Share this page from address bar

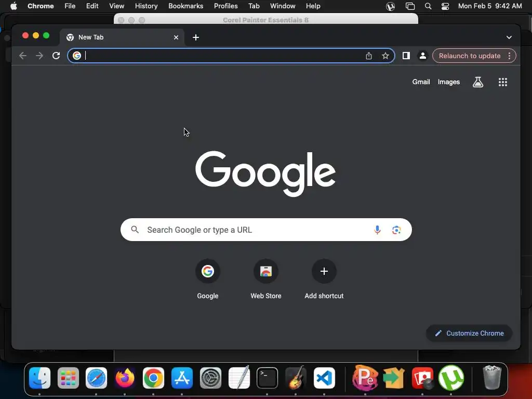[369, 56]
